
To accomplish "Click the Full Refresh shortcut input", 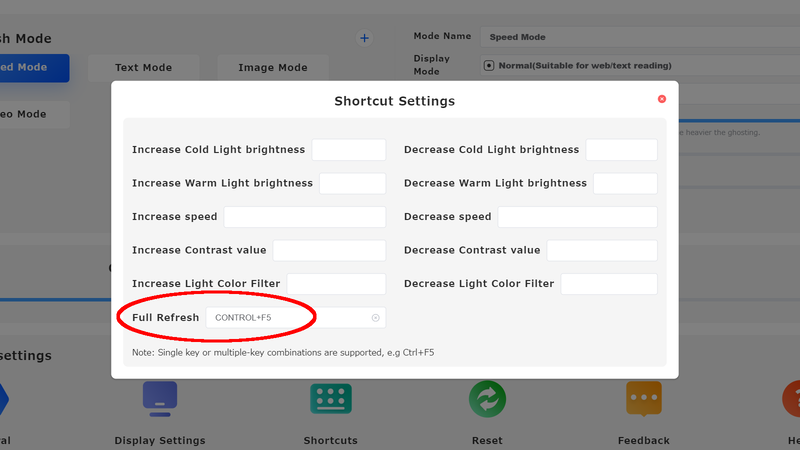I will coord(296,318).
